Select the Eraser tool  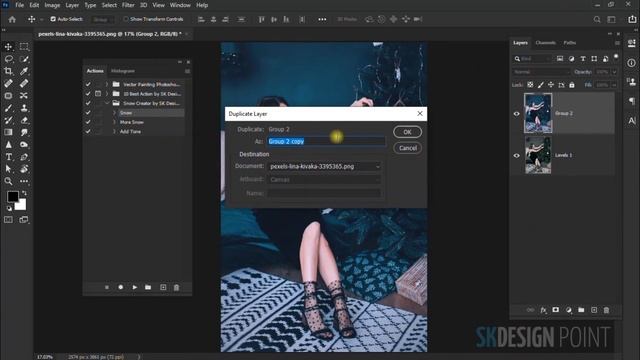point(24,120)
